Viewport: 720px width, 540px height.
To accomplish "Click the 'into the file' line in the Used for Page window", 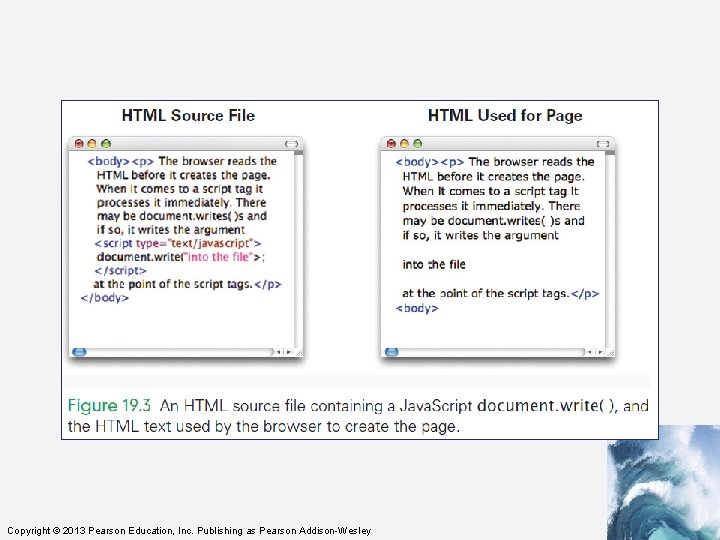I will pyautogui.click(x=434, y=264).
